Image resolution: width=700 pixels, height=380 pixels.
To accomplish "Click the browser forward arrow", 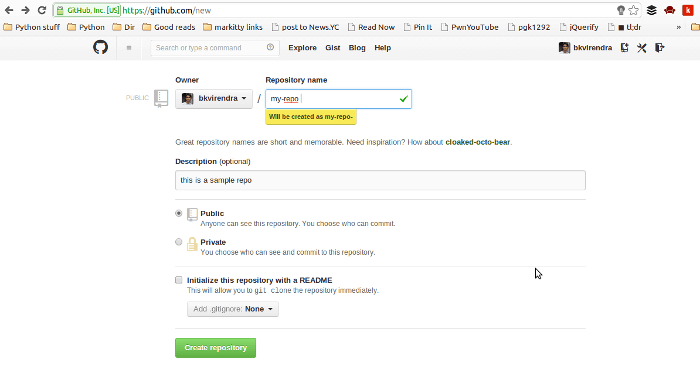I will [25, 10].
